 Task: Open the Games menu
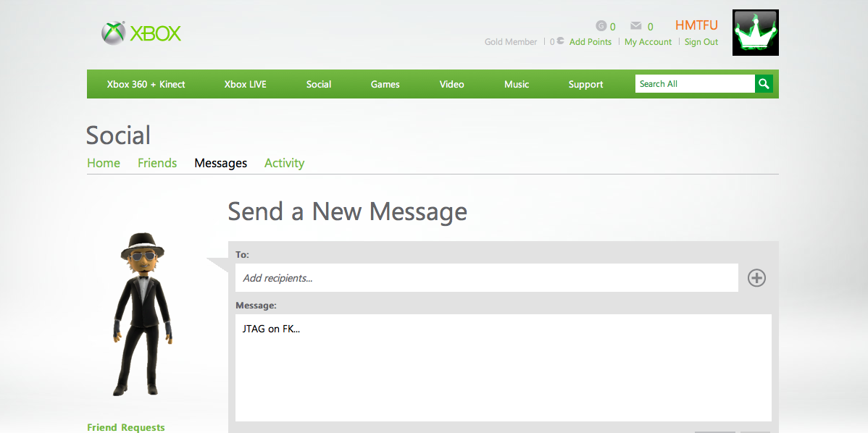pos(385,84)
